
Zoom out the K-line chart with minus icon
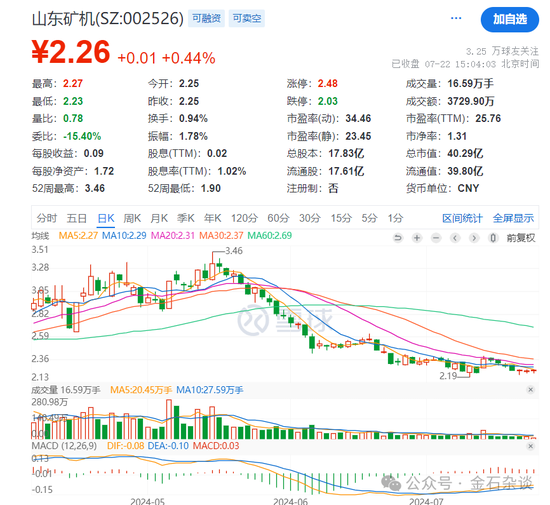tap(436, 238)
